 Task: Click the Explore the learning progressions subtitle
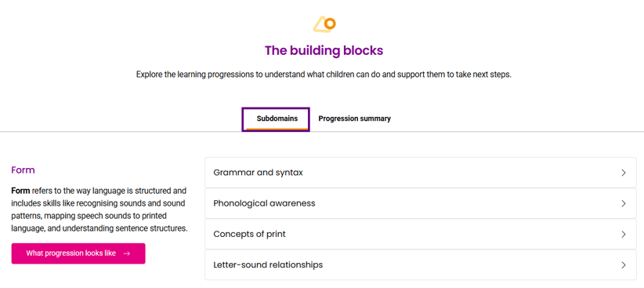click(x=324, y=75)
